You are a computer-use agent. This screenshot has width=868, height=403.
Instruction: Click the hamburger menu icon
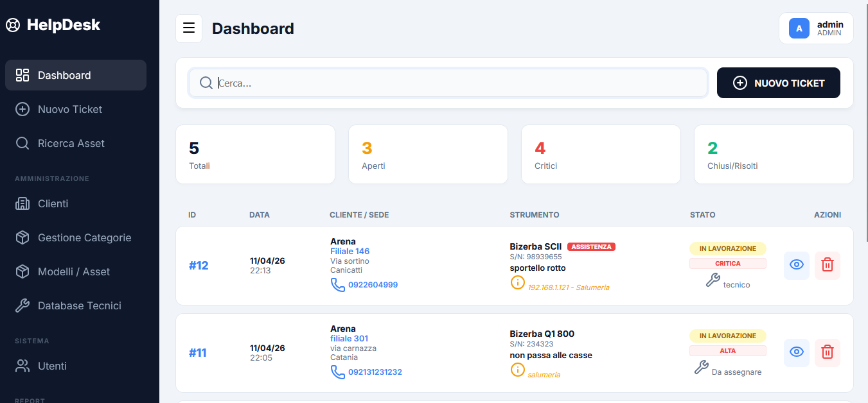coord(189,28)
